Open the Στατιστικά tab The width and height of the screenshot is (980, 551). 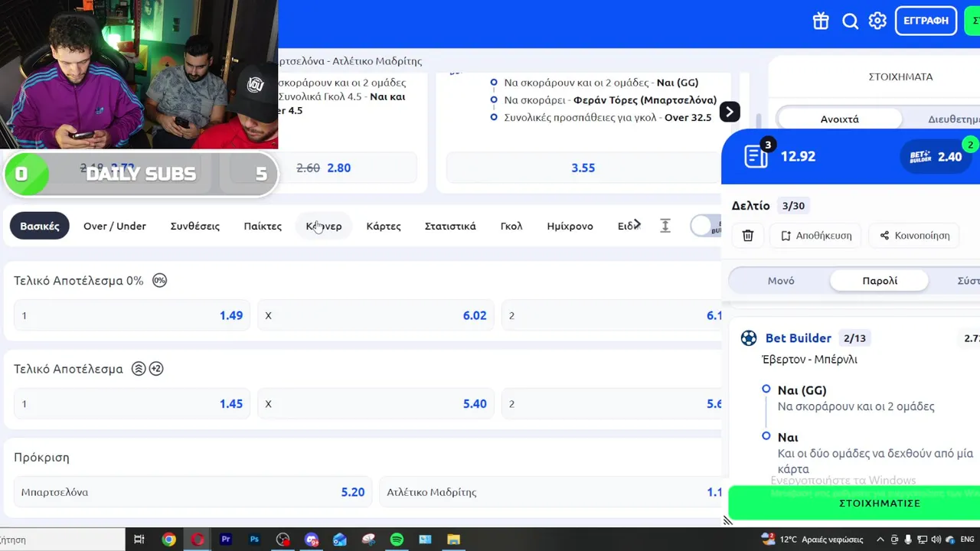tap(450, 226)
